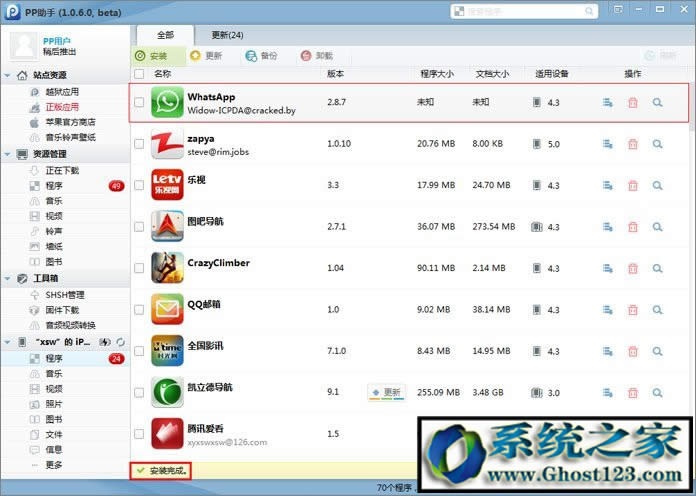696x496 pixels.
Task: Click the device refresh icon beside "xsw" 的 iP...
Action: tap(120, 342)
